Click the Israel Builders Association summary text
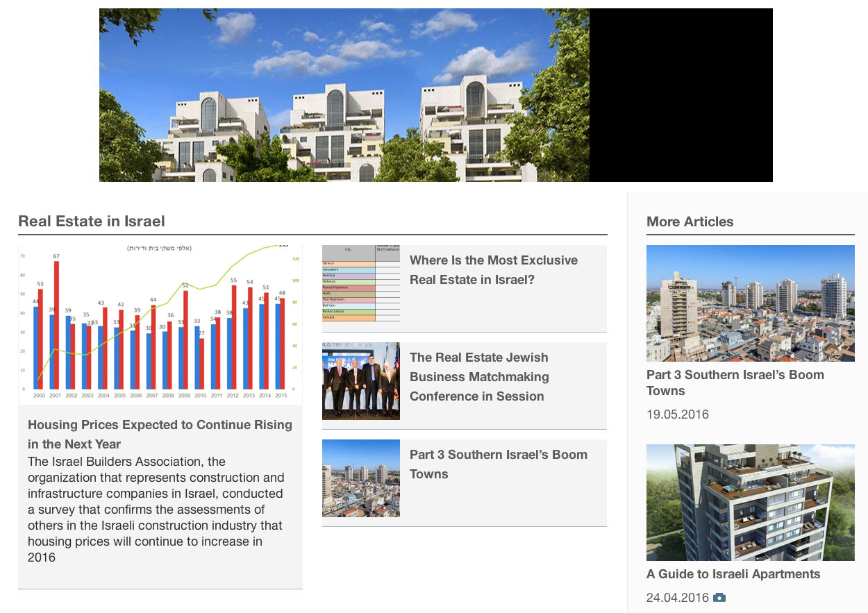The image size is (868, 613). point(156,510)
